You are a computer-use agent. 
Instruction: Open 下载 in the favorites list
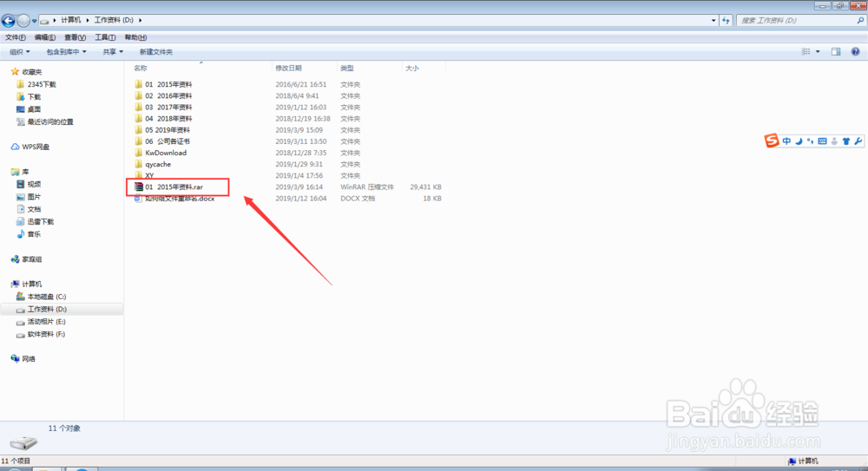click(x=34, y=97)
